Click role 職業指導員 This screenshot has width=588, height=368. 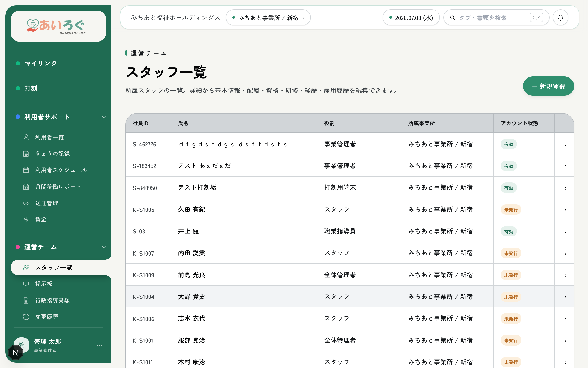tap(340, 231)
